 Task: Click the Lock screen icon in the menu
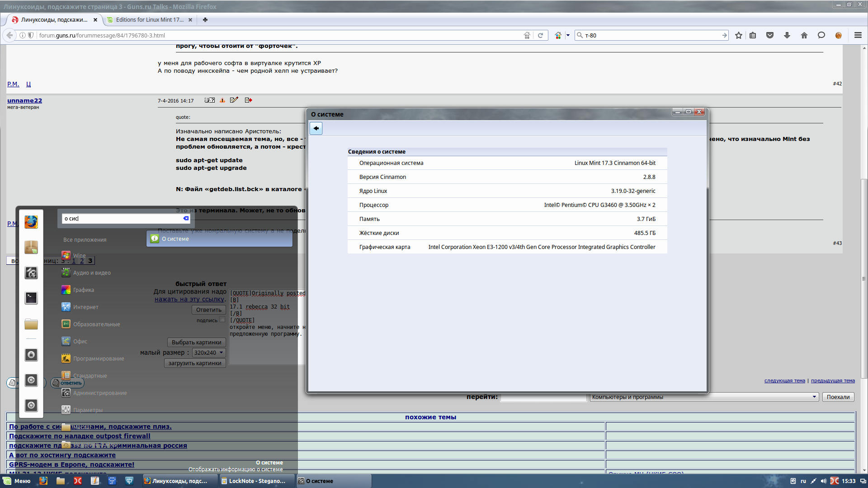click(x=31, y=355)
